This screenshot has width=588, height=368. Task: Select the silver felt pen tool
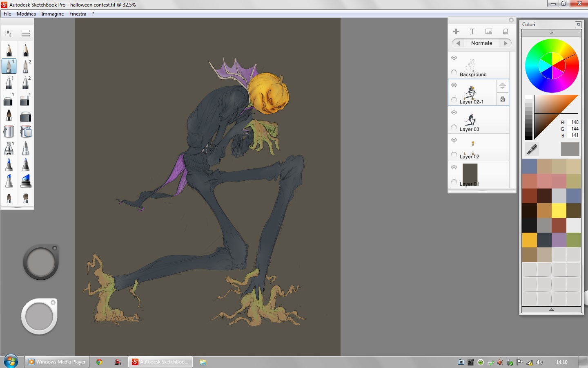coord(26,148)
